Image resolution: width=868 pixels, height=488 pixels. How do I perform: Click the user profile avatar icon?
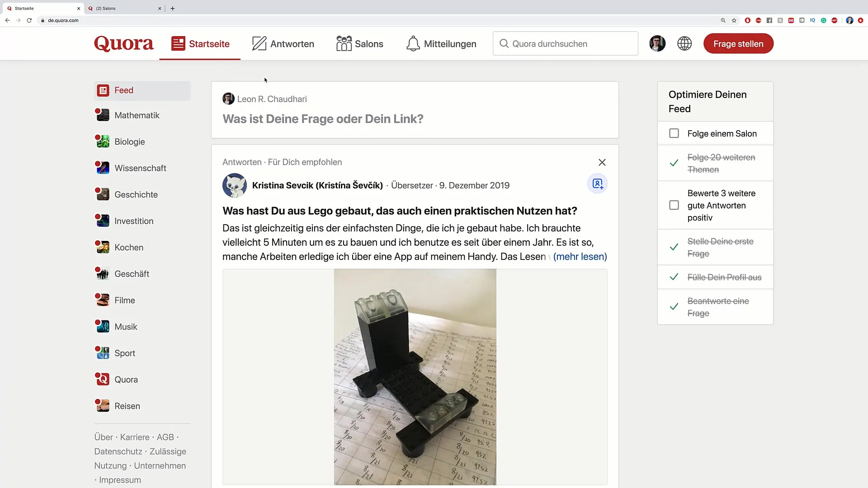[657, 43]
